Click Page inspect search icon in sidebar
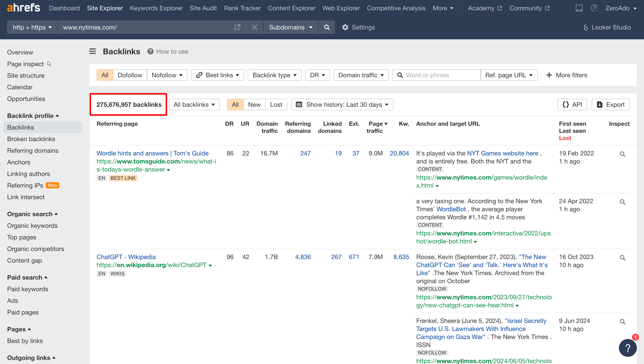 pyautogui.click(x=49, y=64)
